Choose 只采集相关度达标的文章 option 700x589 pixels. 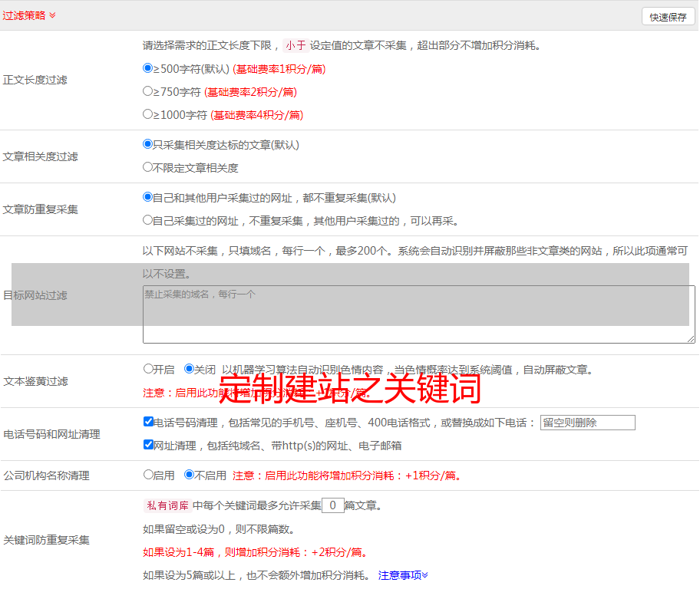click(148, 144)
